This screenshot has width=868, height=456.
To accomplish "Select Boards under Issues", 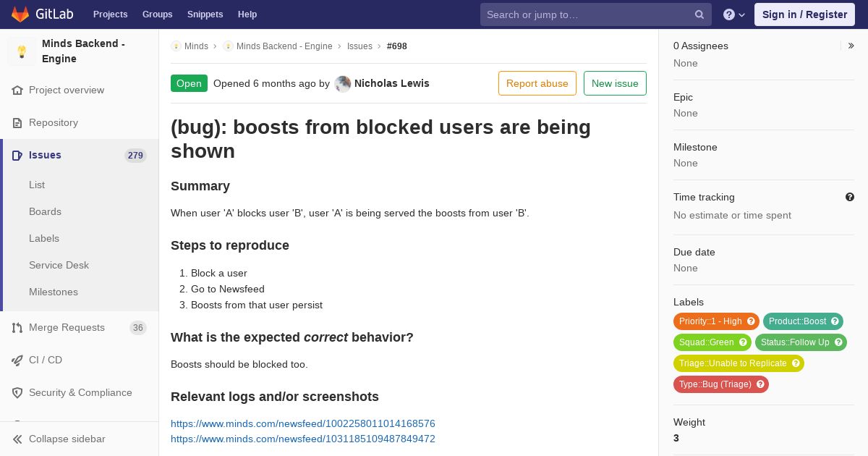I will pos(45,212).
